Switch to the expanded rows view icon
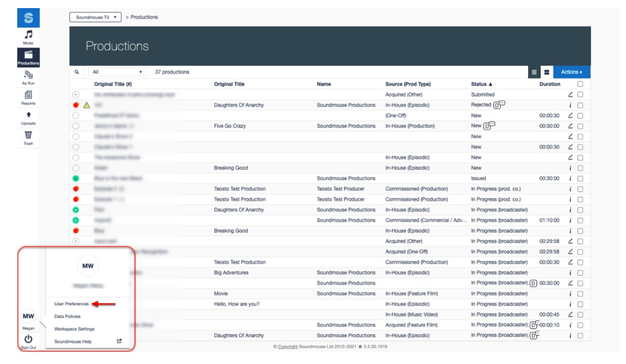Viewport: 626px width, 364px height. (547, 72)
